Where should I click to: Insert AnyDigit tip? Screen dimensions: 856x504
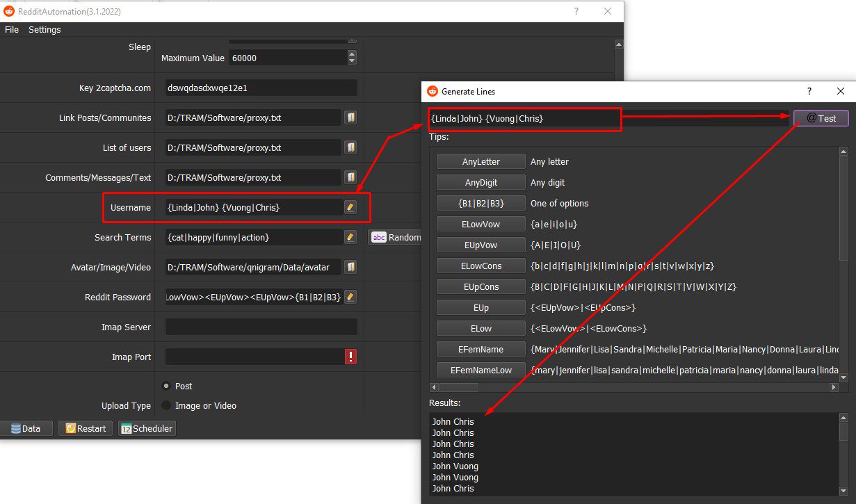(x=481, y=182)
